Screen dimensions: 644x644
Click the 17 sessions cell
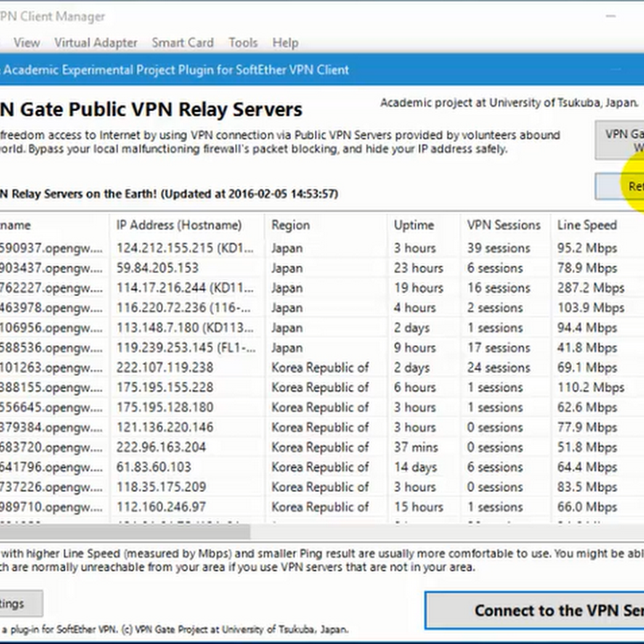coord(498,348)
